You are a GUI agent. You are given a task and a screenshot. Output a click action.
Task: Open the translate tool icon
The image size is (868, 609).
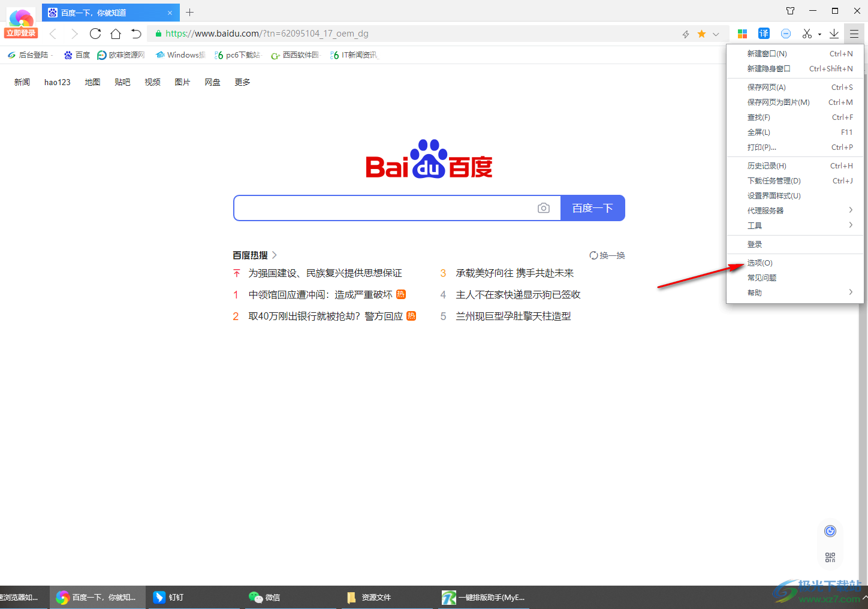[x=764, y=33]
